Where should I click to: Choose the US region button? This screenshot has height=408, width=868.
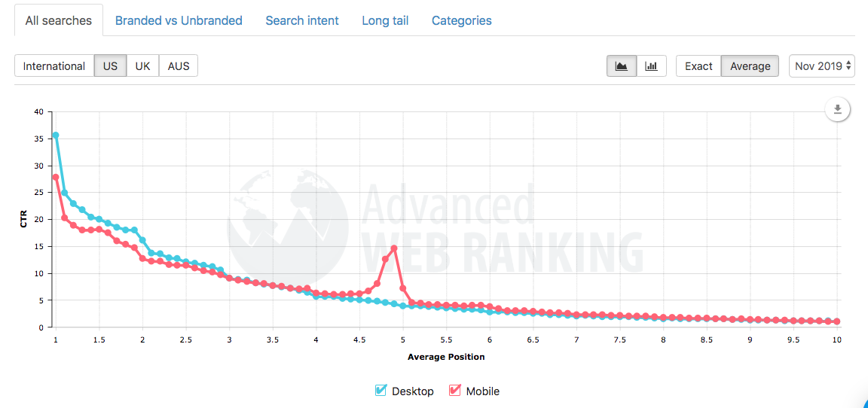(x=110, y=66)
